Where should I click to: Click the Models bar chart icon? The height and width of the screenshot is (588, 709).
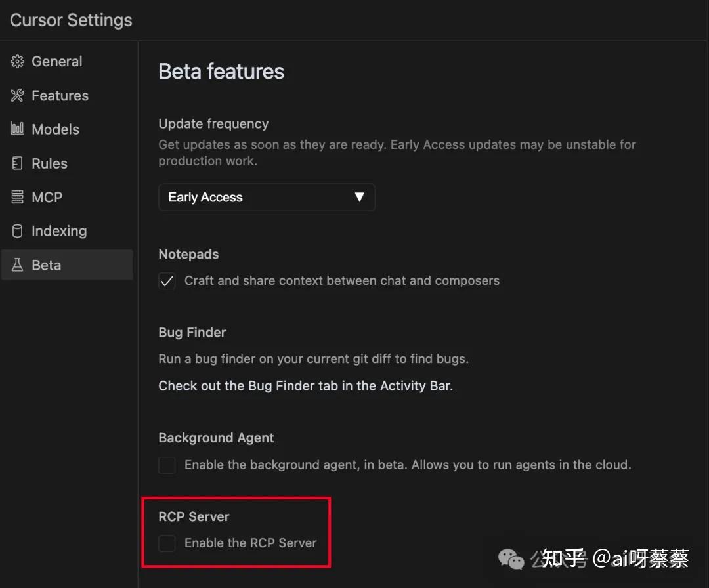[x=17, y=129]
